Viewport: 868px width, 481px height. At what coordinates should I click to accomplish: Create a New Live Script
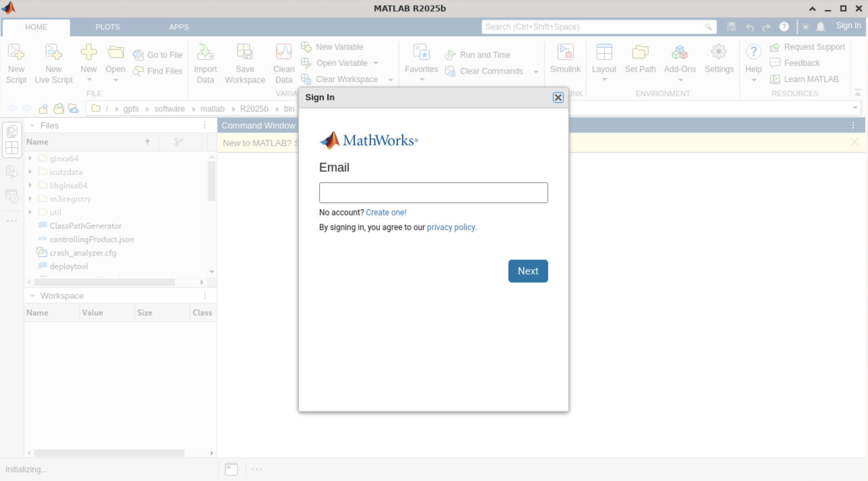(x=54, y=64)
